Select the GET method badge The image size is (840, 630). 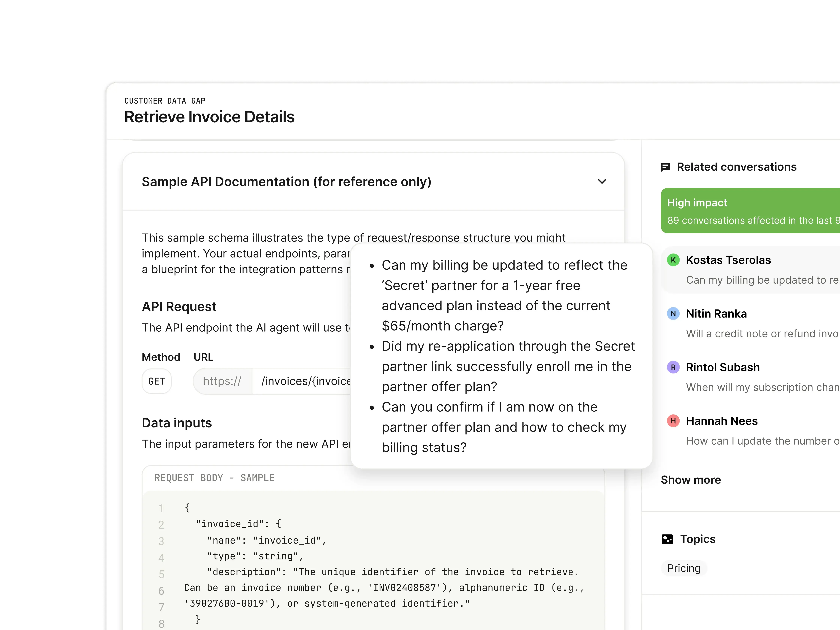pos(157,381)
